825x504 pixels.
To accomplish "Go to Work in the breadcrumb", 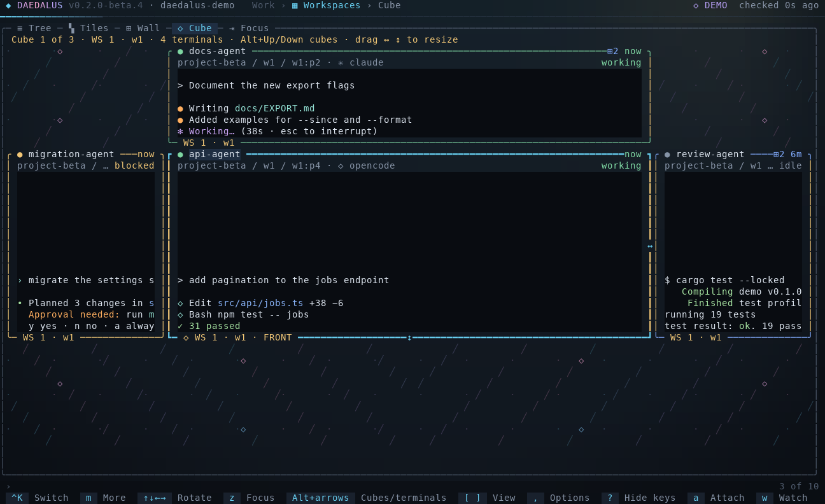I will point(264,5).
